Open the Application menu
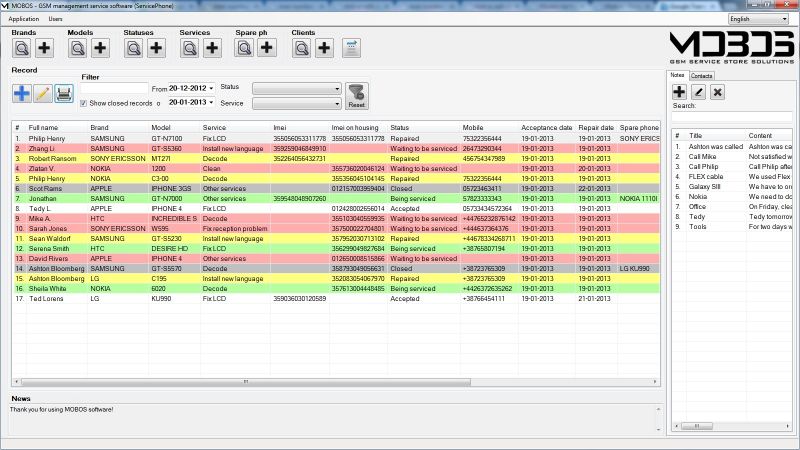Image resolution: width=800 pixels, height=450 pixels. [x=23, y=19]
